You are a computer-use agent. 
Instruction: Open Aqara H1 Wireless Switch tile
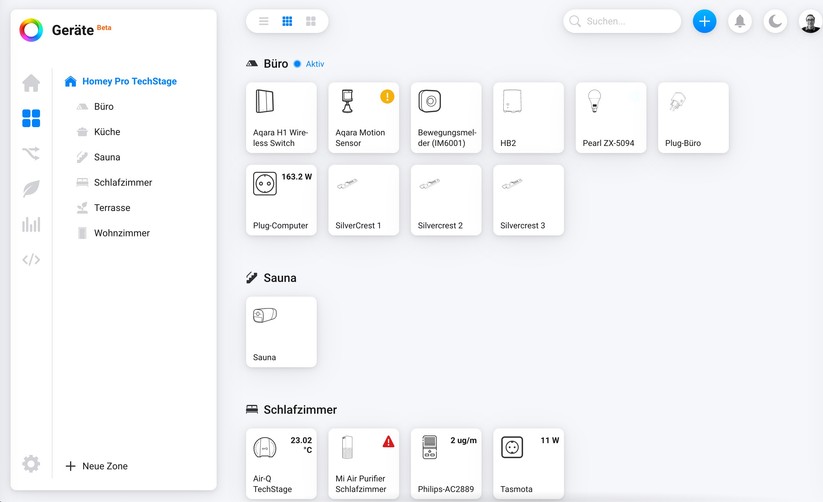[x=281, y=118]
